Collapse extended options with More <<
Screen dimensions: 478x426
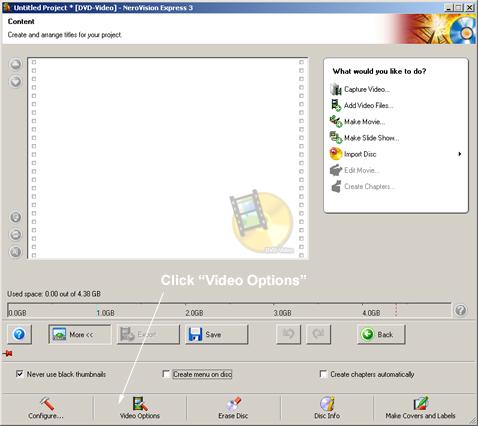point(80,334)
